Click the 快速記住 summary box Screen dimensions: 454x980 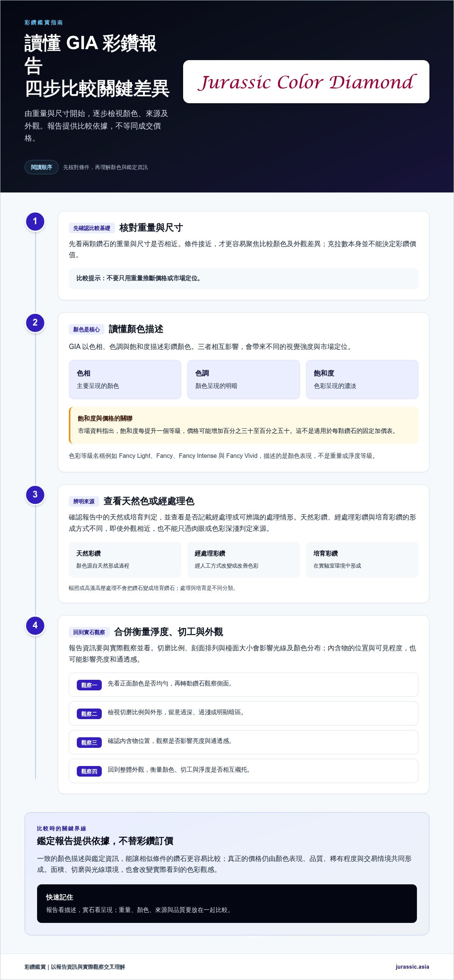click(227, 903)
